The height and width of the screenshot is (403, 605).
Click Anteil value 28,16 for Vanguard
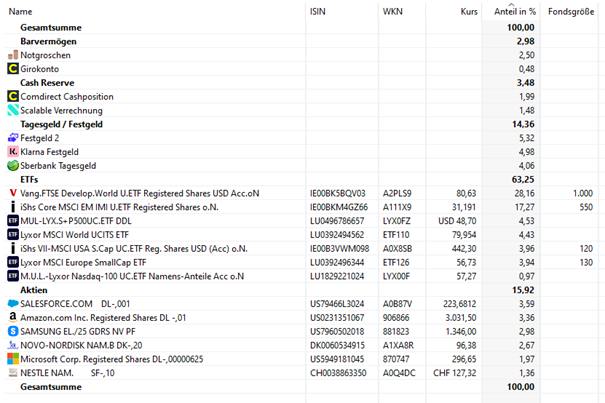tap(524, 193)
